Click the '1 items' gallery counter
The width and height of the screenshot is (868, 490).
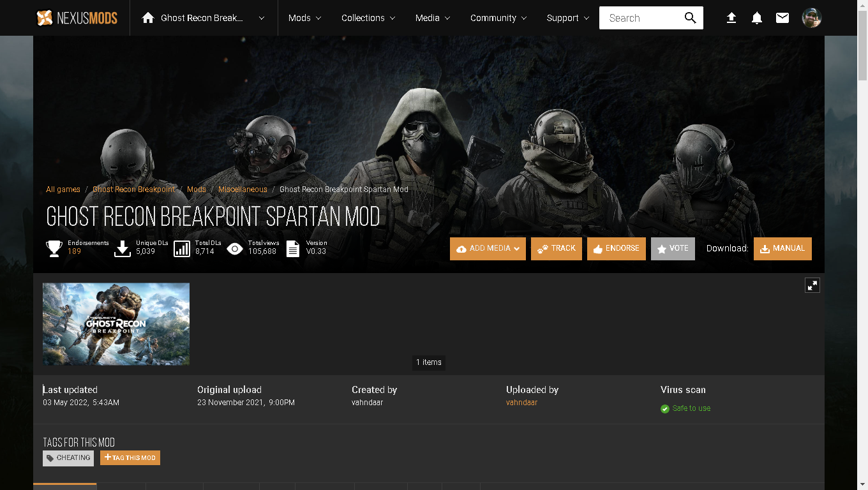[x=429, y=362]
